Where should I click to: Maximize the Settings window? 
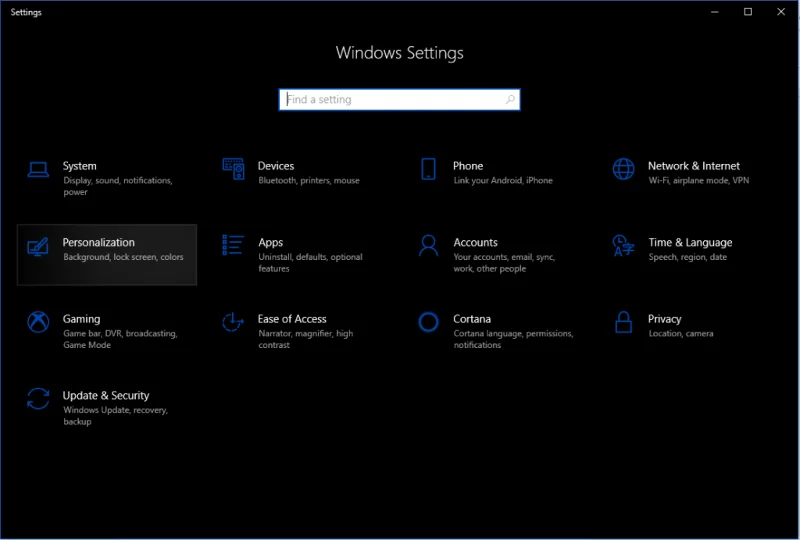pos(747,12)
